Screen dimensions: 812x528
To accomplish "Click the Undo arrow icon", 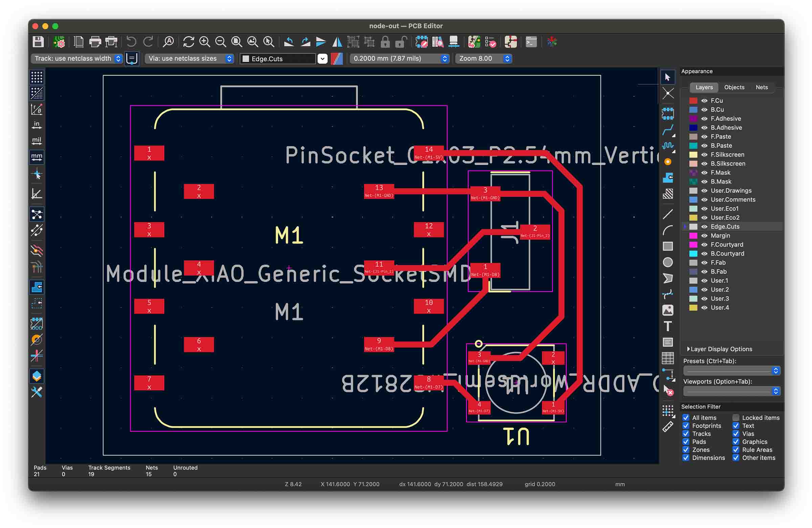I will click(x=131, y=42).
